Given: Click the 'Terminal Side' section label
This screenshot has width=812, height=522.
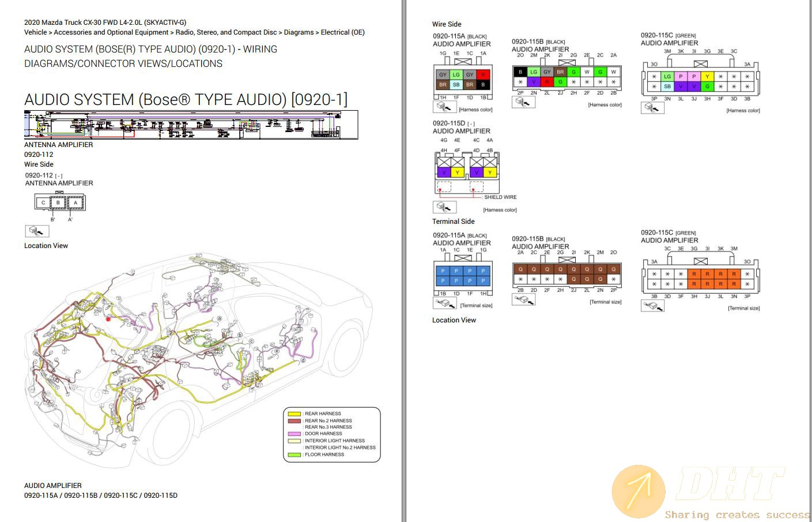Looking at the screenshot, I should tap(454, 221).
